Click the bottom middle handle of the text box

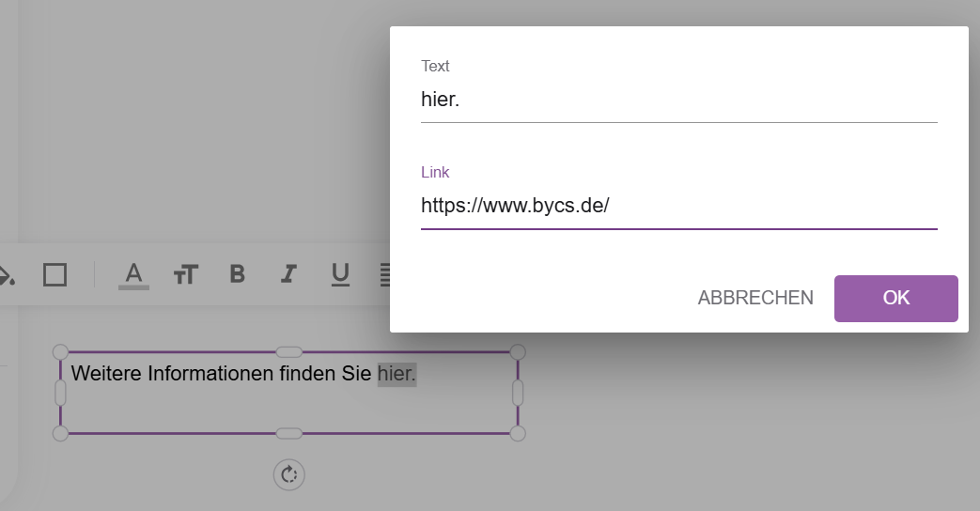tap(288, 434)
